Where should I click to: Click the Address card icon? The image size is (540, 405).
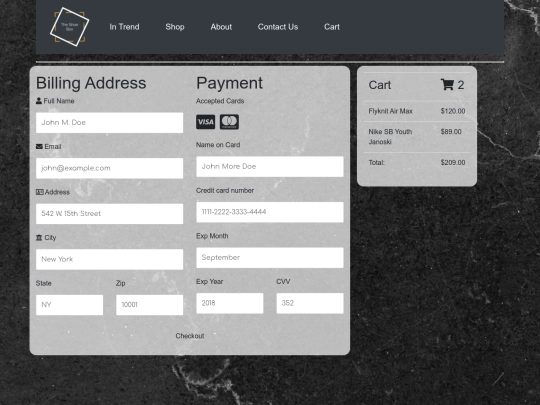coord(40,192)
